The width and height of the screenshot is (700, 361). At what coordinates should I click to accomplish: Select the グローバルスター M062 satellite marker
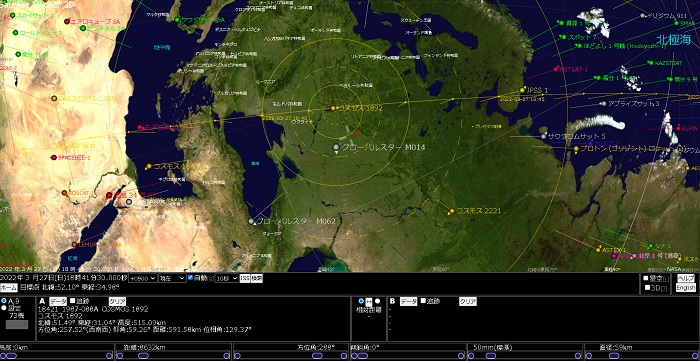point(251,221)
